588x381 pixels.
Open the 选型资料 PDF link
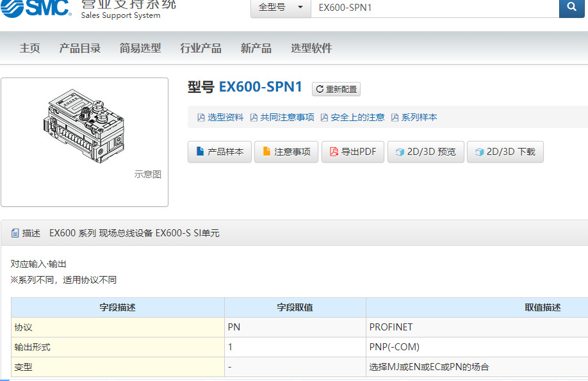tap(220, 117)
